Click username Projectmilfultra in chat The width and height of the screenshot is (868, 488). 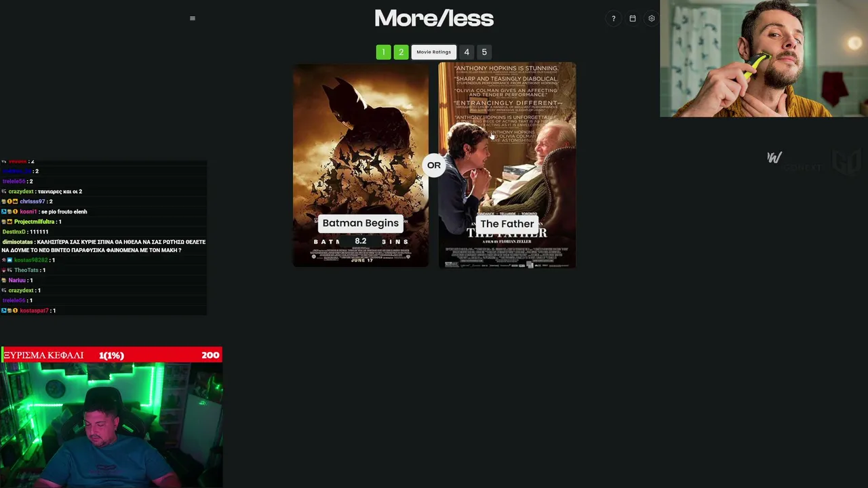pyautogui.click(x=34, y=222)
